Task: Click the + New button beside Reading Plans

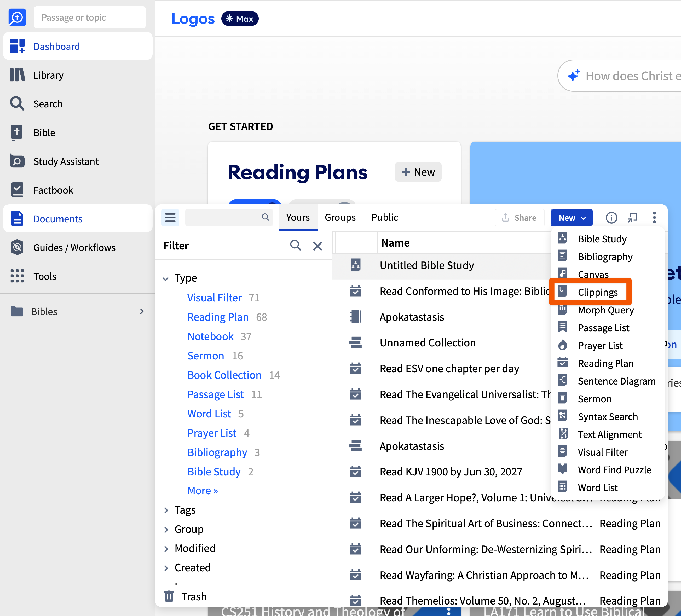Action: coord(418,172)
